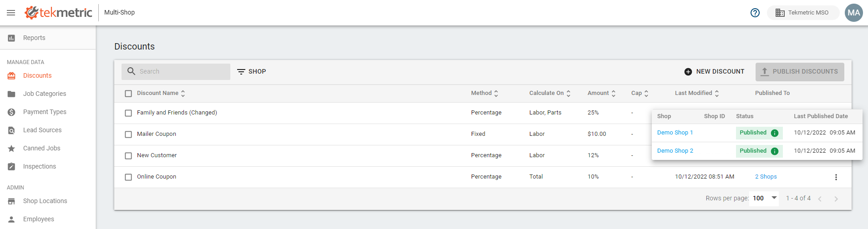Select the Mailer Coupon discount name
This screenshot has width=868, height=229.
tap(157, 134)
